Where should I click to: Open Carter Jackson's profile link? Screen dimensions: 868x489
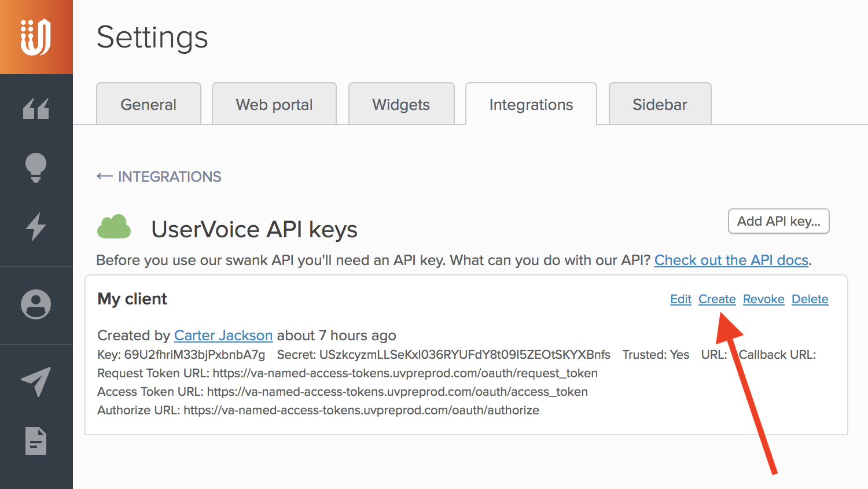(223, 335)
